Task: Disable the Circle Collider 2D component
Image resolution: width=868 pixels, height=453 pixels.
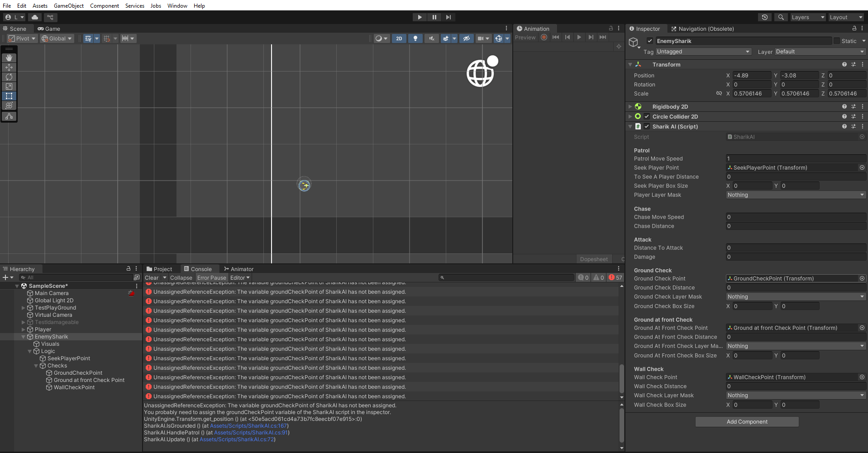Action: [647, 116]
